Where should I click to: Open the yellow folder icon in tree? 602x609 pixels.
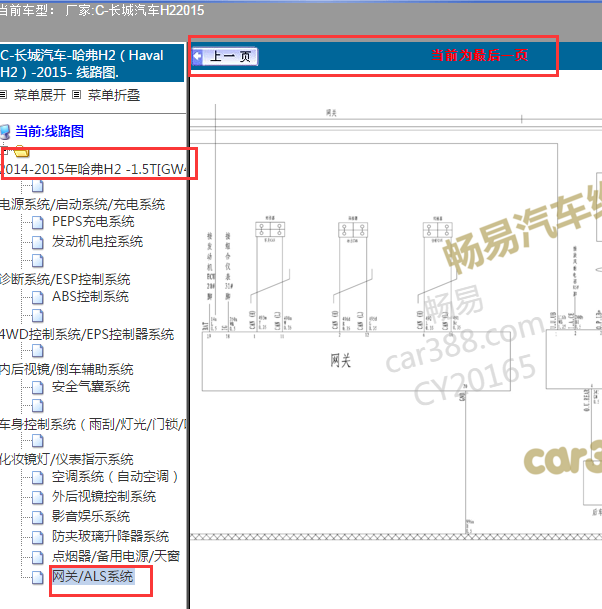(21, 151)
